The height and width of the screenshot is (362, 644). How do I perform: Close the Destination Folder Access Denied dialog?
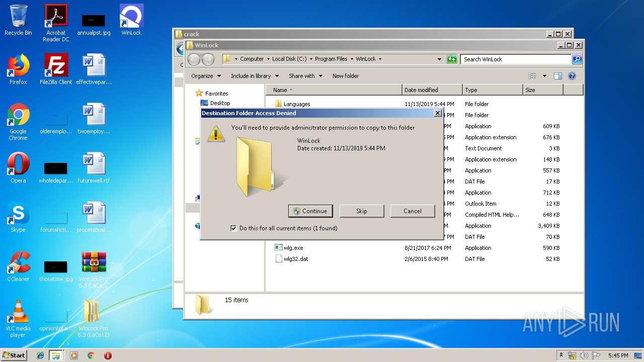(437, 113)
